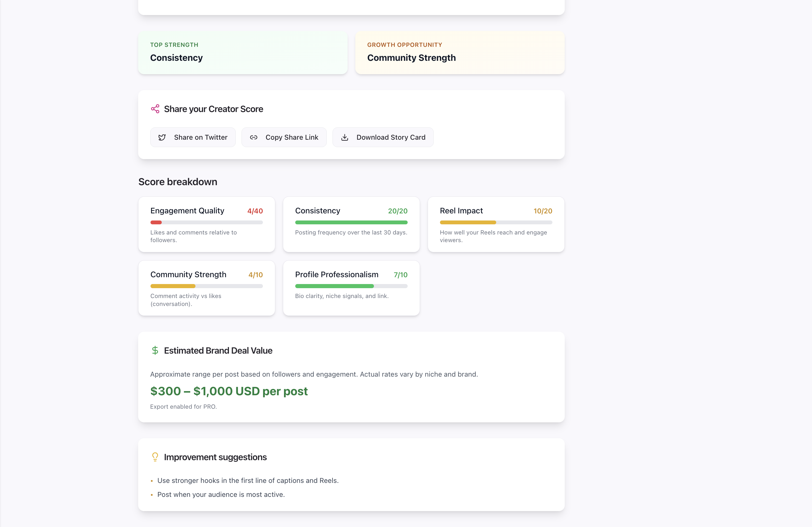Open the Growth Opportunity Community Strength card
812x527 pixels.
point(459,53)
